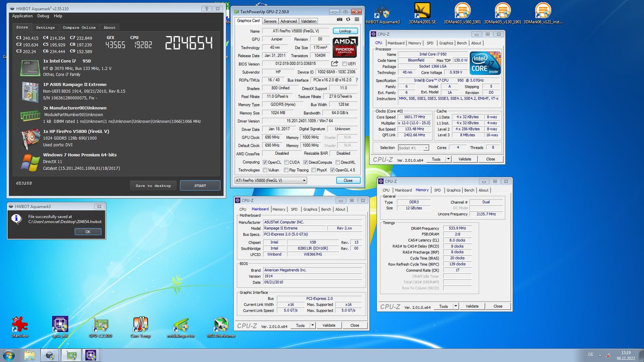Viewport: 644px width, 362px height.
Task: Show hidden tray icons arrow
Action: (x=600, y=355)
